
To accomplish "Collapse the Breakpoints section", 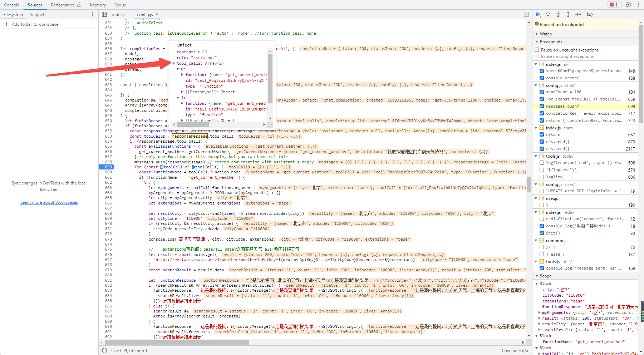I will pos(537,42).
